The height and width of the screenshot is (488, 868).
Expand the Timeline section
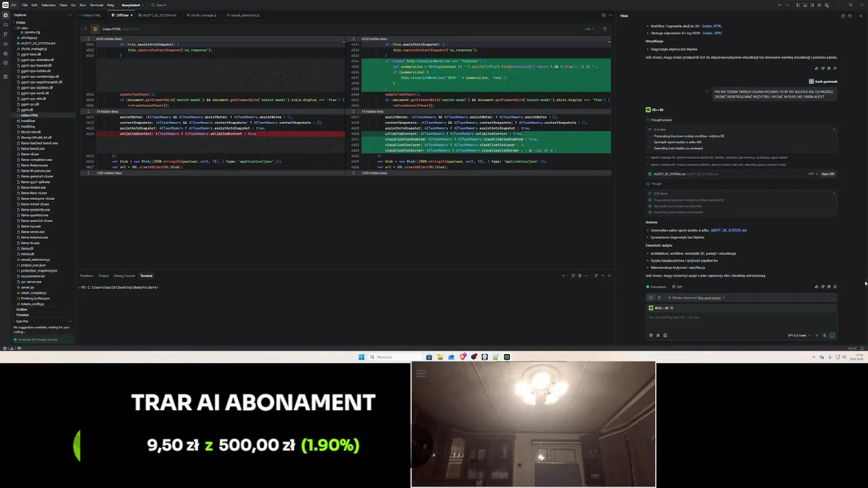[x=22, y=315]
